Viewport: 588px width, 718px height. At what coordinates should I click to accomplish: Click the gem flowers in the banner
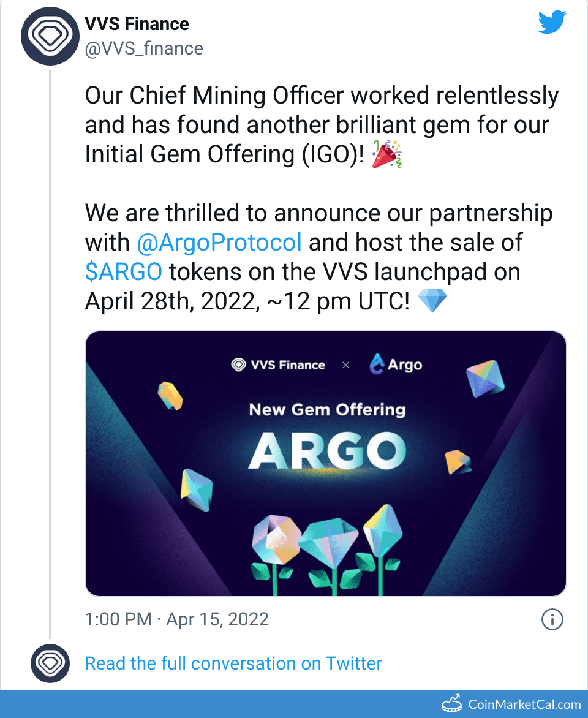tap(326, 545)
